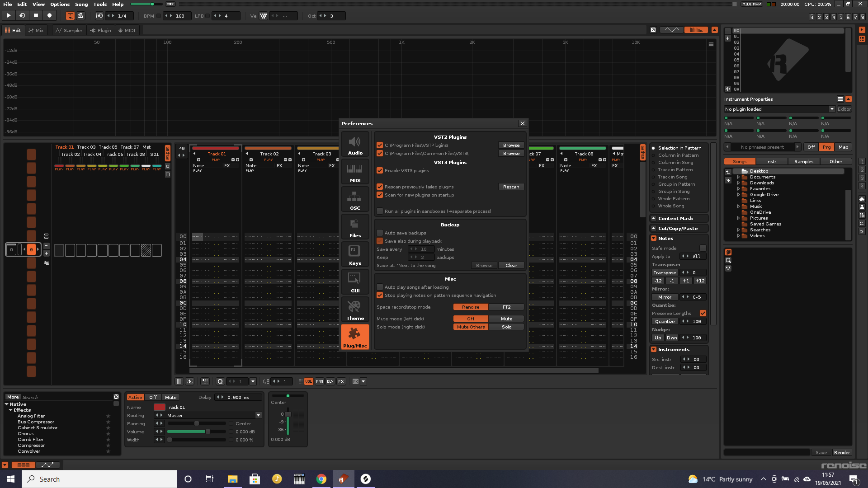Open the Song menu
The image size is (868, 488).
(x=81, y=4)
